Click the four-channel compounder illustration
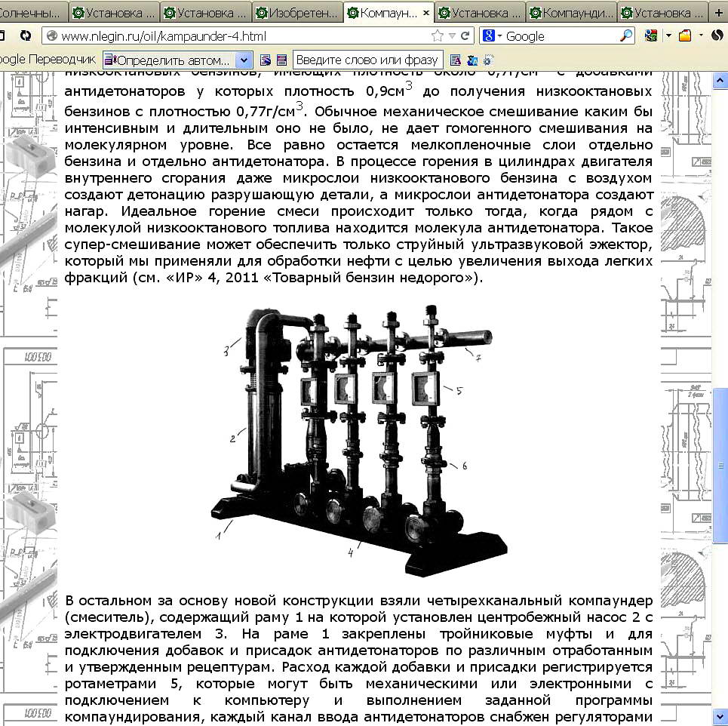Viewport: 728px width, 726px height. click(x=359, y=440)
